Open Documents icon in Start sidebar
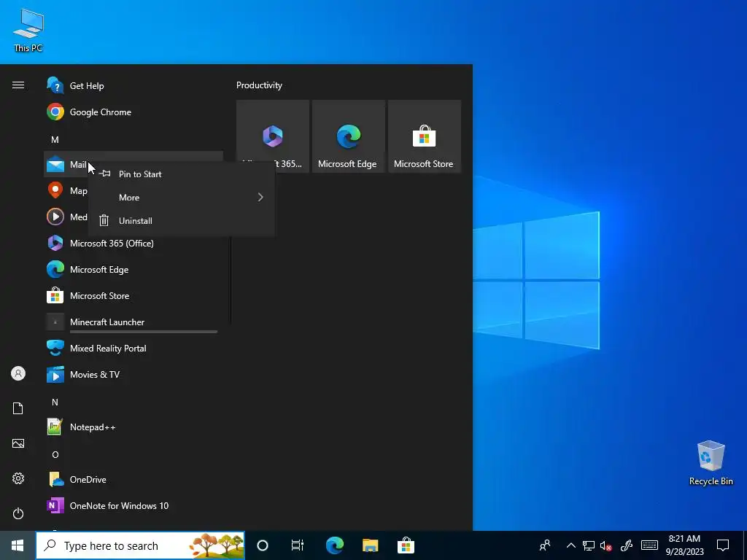The height and width of the screenshot is (560, 747). click(x=18, y=408)
